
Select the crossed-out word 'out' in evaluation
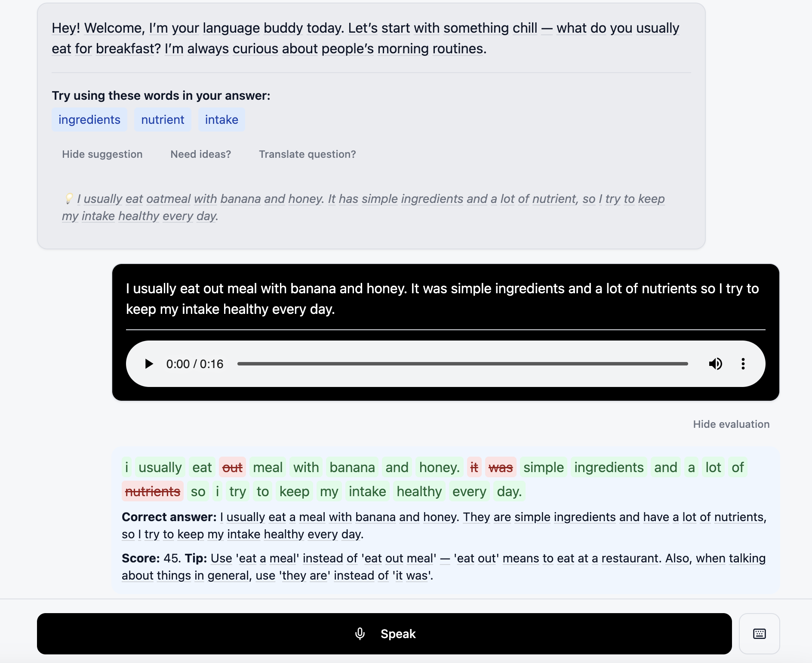(232, 467)
